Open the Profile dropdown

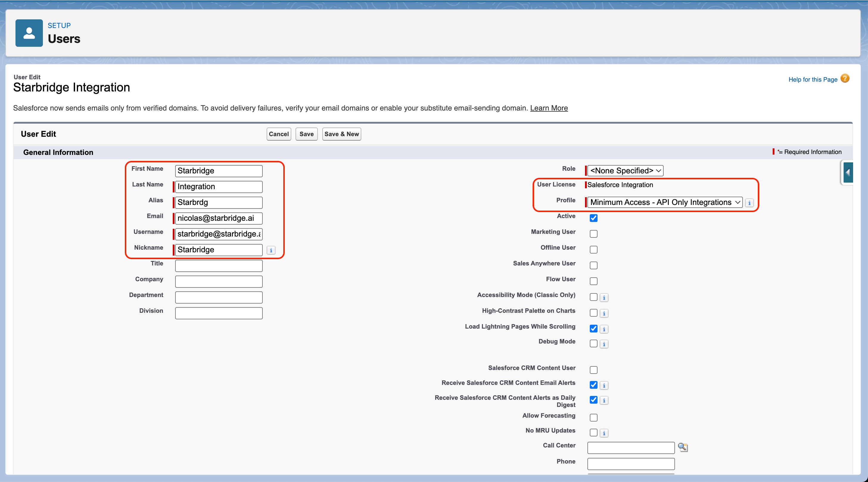click(x=665, y=202)
